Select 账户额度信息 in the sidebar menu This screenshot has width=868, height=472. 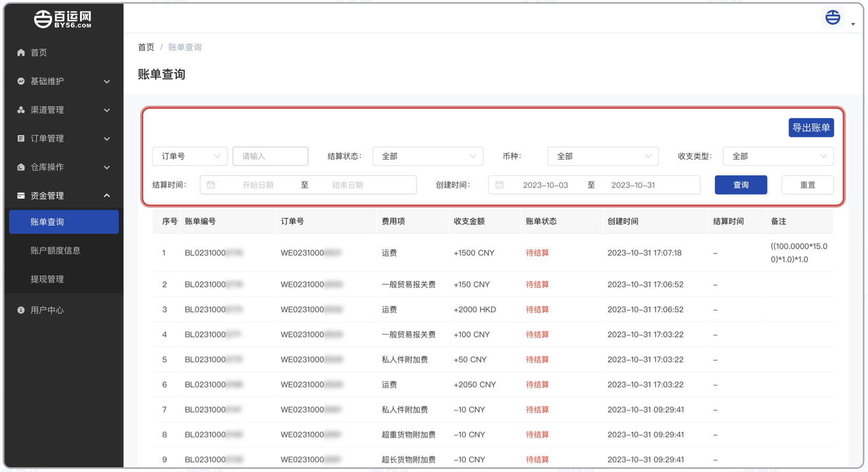pyautogui.click(x=55, y=250)
